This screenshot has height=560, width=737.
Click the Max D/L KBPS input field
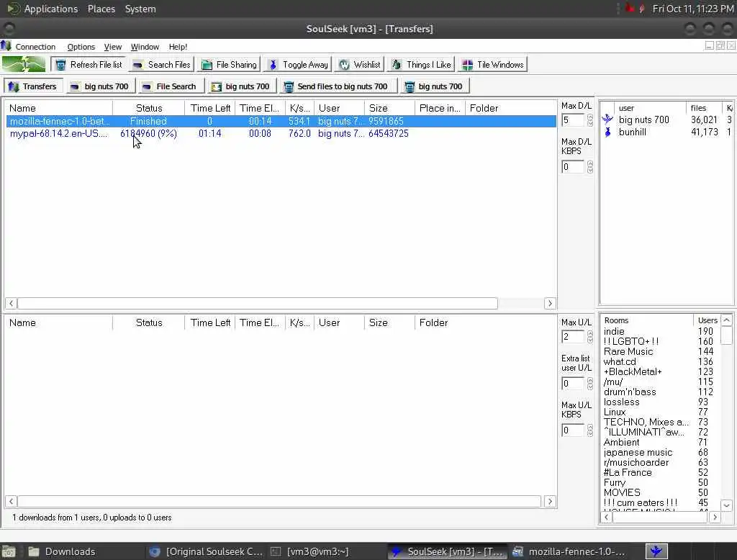[573, 166]
